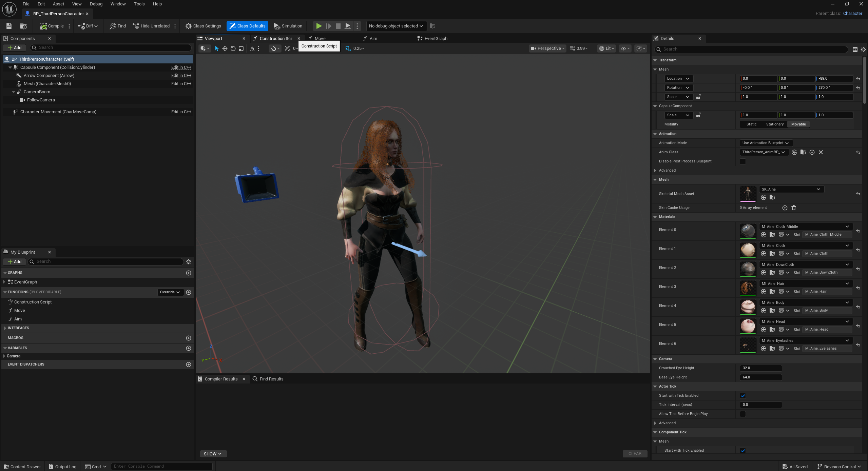Open the Animation Mode dropdown
Viewport: 868px width, 471px height.
[766, 143]
